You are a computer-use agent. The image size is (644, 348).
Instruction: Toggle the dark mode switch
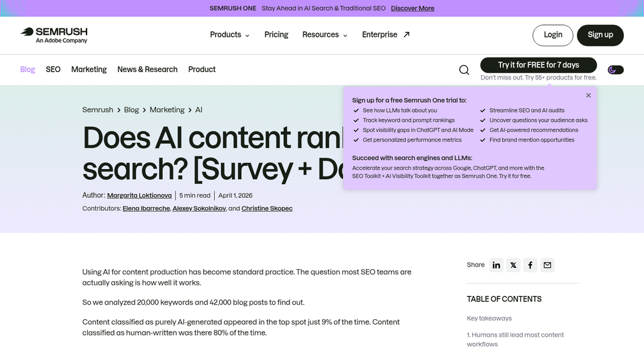(x=615, y=69)
